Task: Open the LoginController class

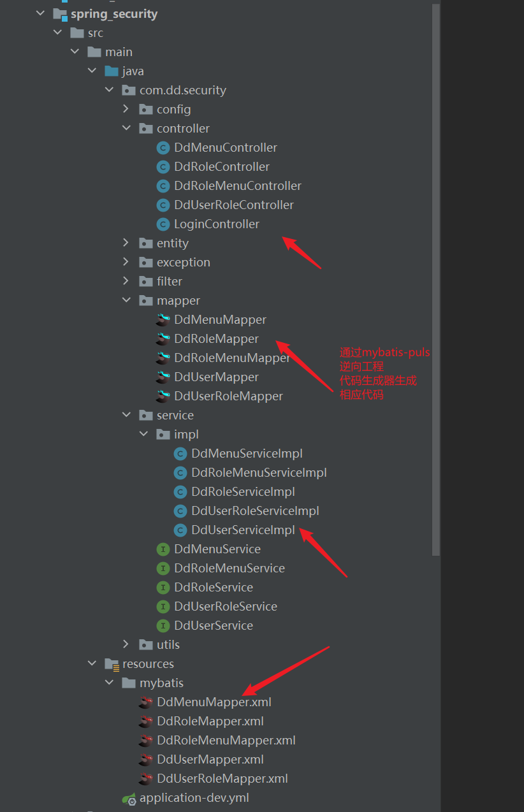Action: [x=217, y=224]
